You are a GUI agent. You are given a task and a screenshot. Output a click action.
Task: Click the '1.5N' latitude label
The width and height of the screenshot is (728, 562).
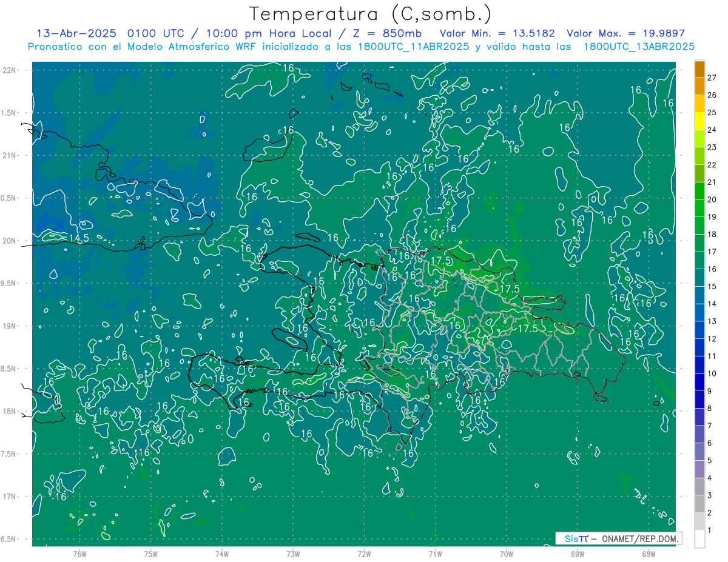pyautogui.click(x=9, y=113)
